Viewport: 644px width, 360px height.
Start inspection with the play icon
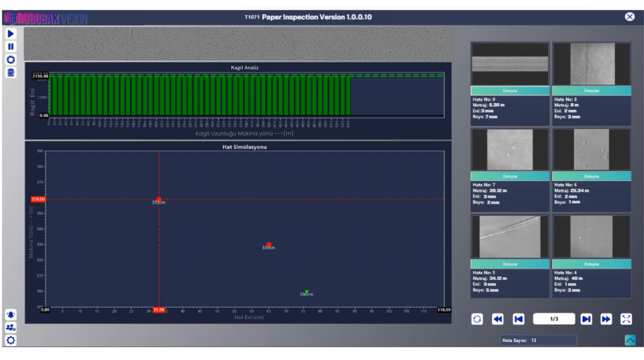pos(11,34)
